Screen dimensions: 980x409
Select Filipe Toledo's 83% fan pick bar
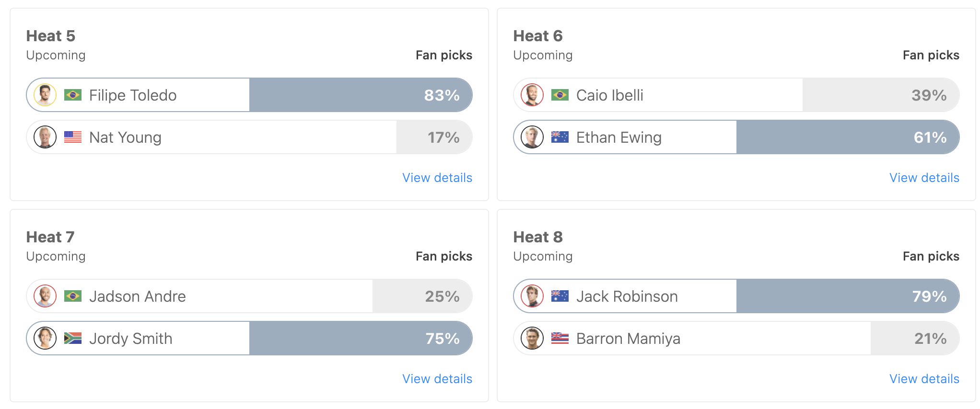361,95
